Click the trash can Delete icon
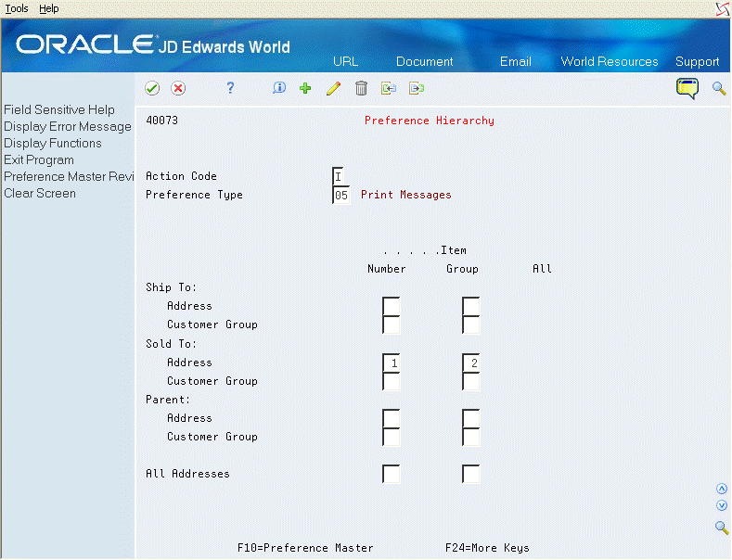 point(361,88)
